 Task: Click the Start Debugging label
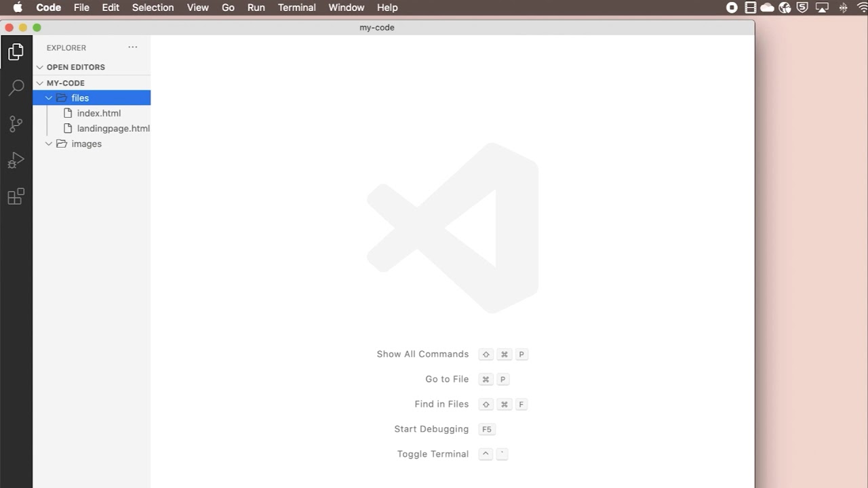pyautogui.click(x=431, y=429)
